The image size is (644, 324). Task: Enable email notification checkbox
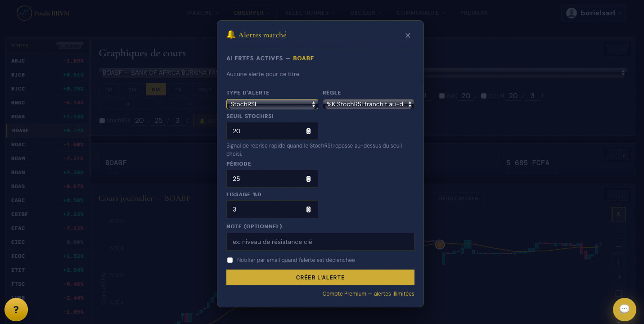pos(230,260)
